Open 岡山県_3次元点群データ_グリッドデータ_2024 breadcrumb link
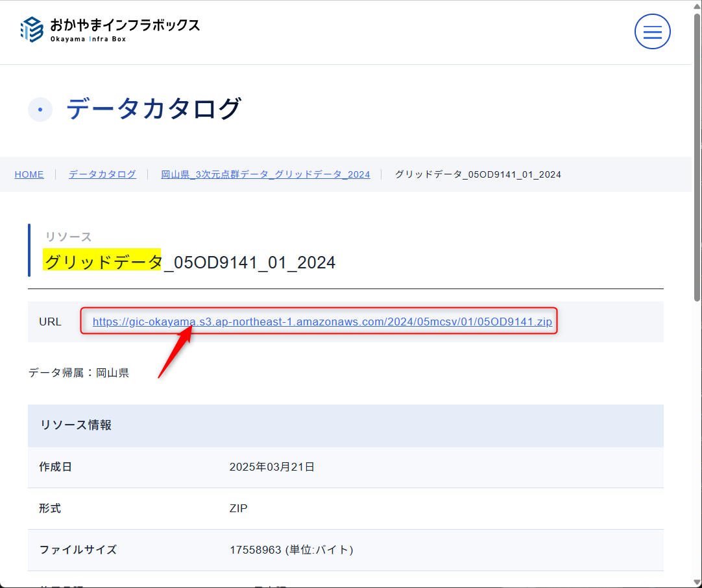702x588 pixels. tap(265, 174)
